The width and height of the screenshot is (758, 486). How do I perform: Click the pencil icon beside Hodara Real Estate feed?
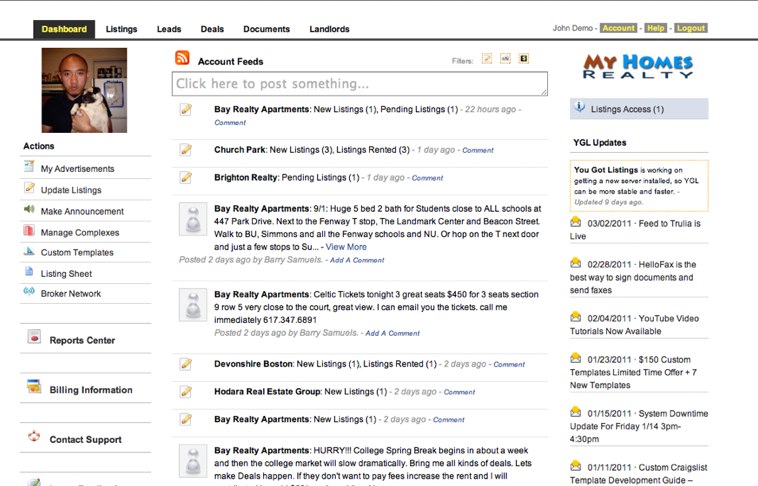pos(186,391)
